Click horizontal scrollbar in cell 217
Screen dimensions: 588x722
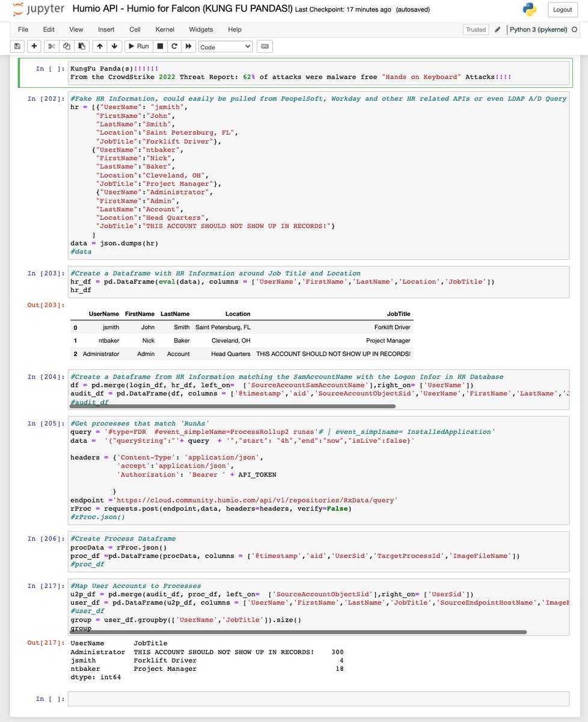[298, 632]
